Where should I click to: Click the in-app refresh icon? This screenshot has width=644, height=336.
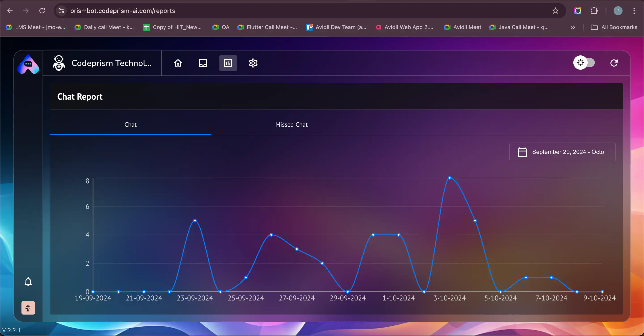click(614, 63)
